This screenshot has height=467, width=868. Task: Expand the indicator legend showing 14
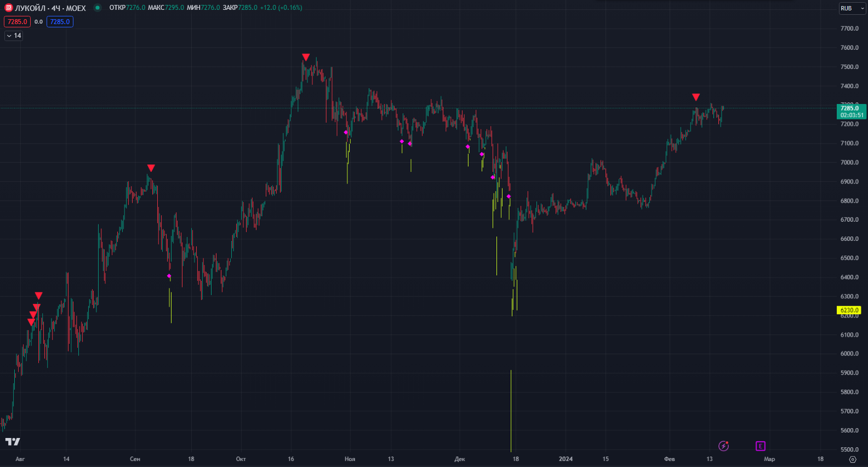pos(14,36)
